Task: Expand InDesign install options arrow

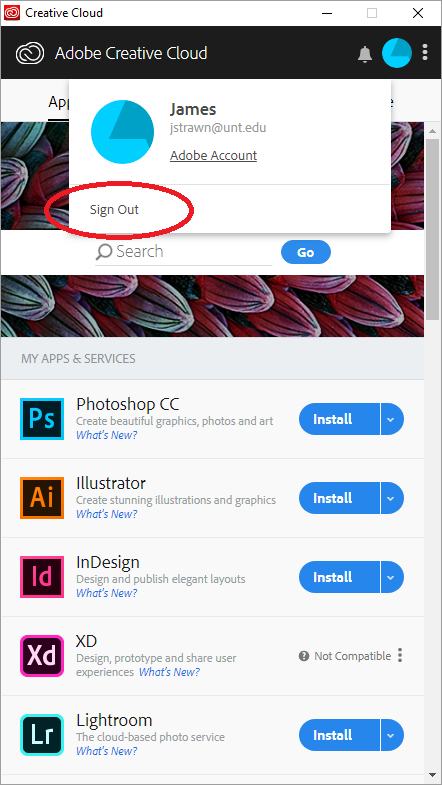Action: pyautogui.click(x=392, y=577)
